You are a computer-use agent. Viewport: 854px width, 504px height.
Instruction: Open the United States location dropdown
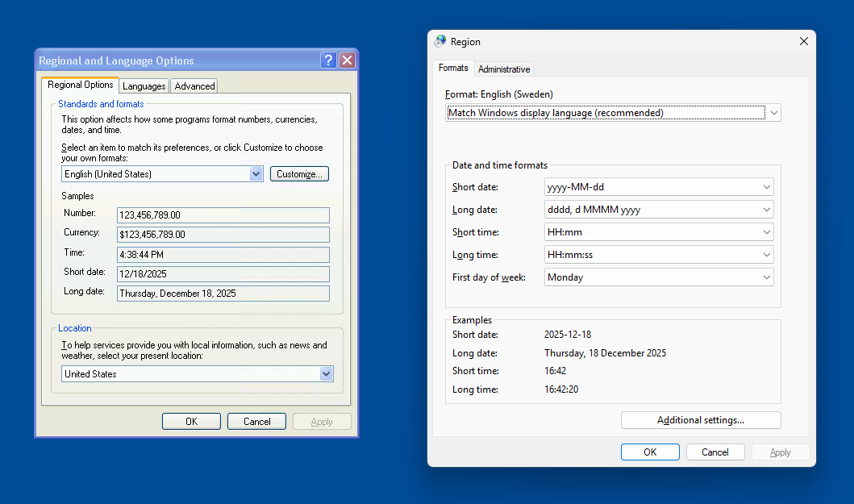pyautogui.click(x=326, y=374)
